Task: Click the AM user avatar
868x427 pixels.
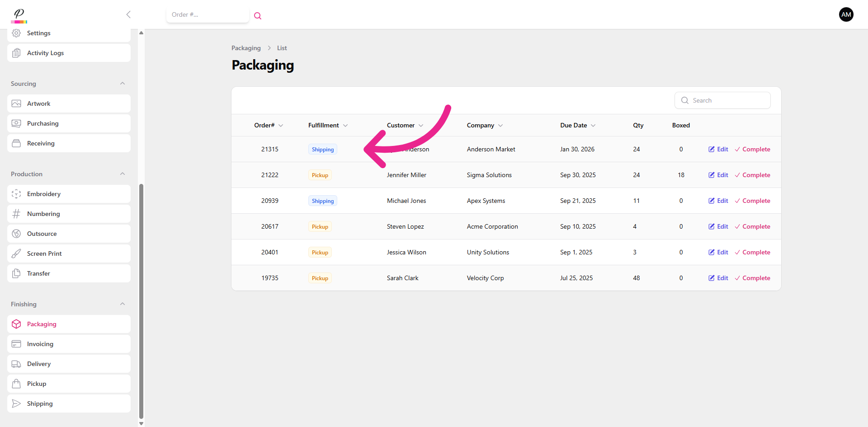Action: [x=846, y=14]
